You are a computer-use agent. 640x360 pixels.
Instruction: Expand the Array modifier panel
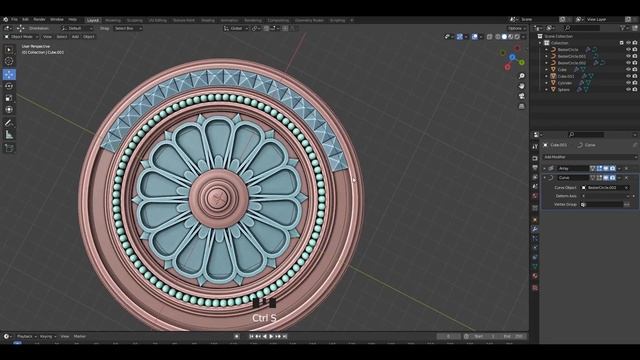point(544,168)
